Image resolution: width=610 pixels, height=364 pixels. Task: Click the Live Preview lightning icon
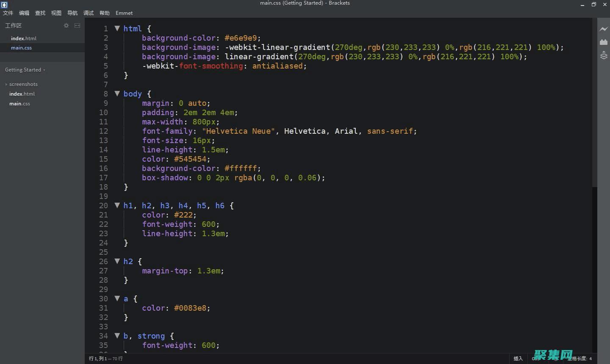[x=603, y=29]
